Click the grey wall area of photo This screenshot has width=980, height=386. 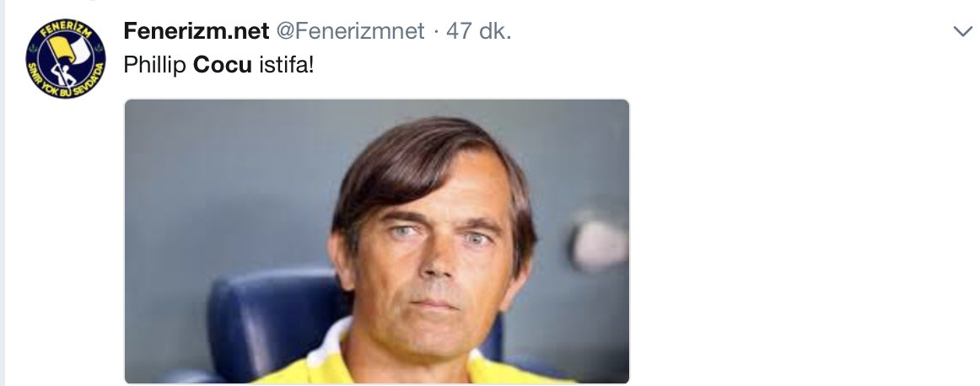(225, 181)
